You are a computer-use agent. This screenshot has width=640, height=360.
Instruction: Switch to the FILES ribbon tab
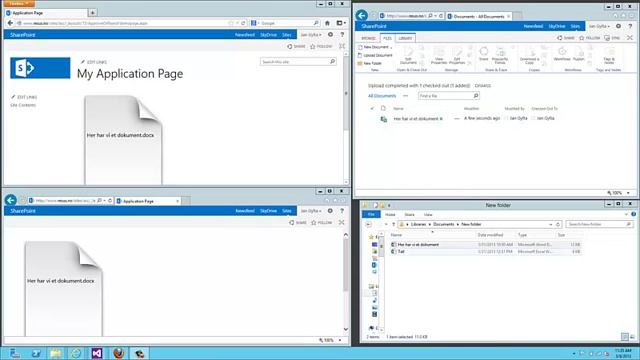387,38
